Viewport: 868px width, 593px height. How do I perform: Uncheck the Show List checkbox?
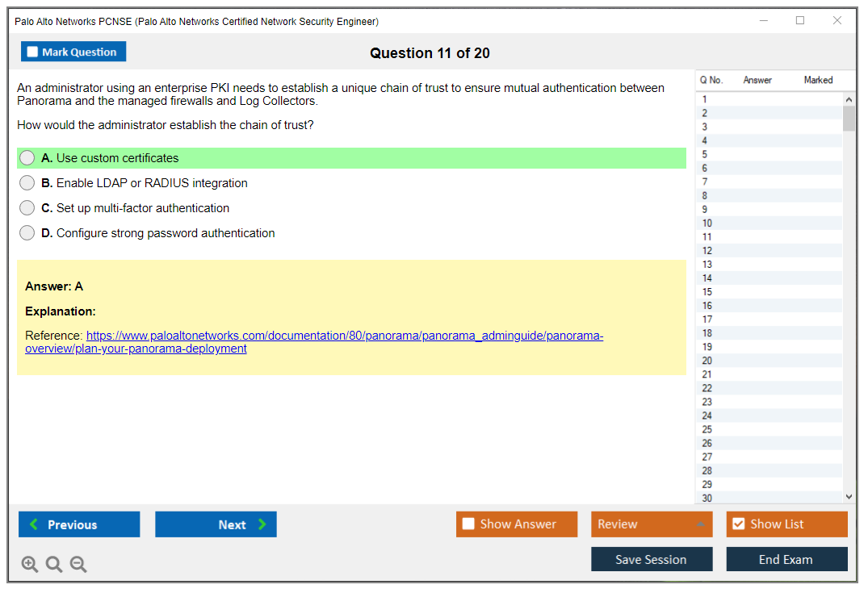(738, 524)
